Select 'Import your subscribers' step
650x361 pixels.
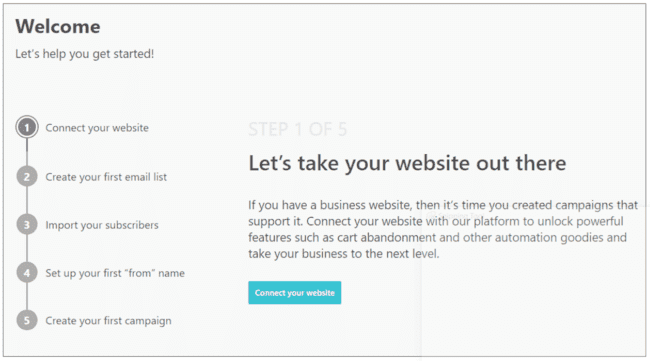(102, 225)
